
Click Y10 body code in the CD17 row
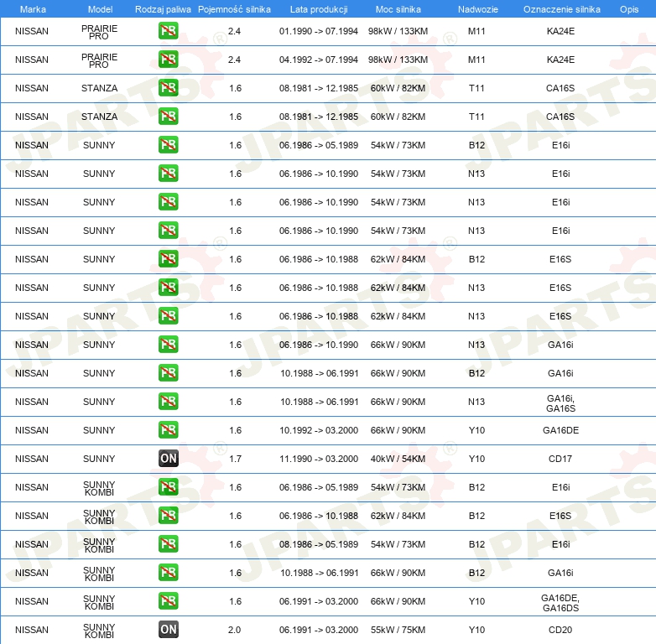click(476, 459)
